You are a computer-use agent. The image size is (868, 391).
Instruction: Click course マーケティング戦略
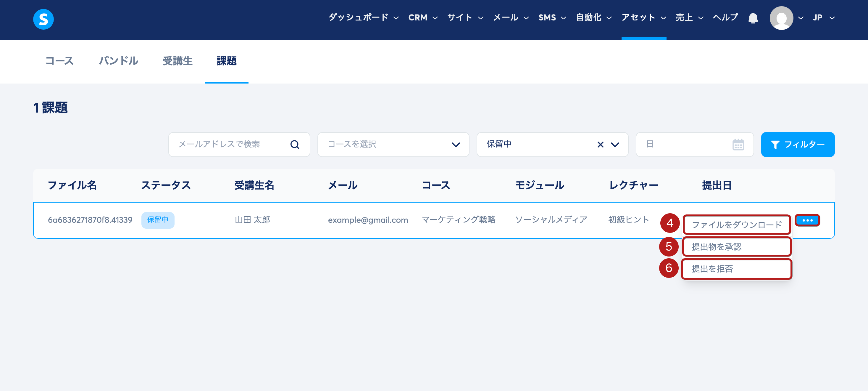pos(459,220)
